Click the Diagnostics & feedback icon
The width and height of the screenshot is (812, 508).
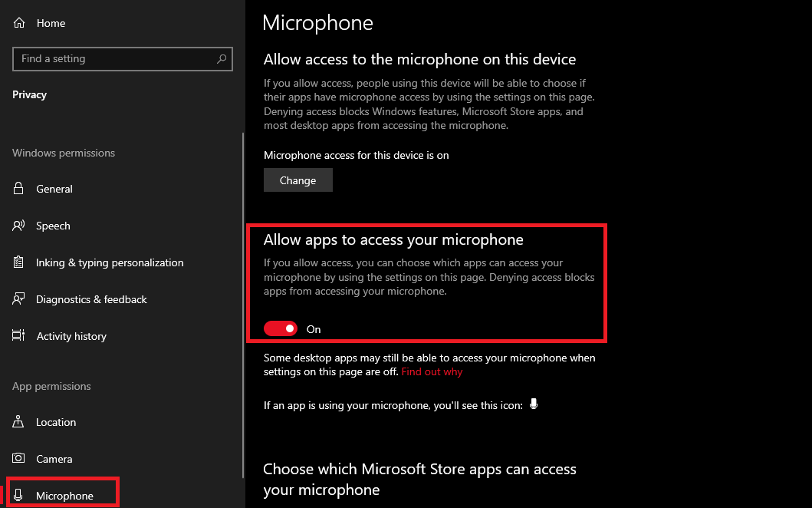pyautogui.click(x=18, y=299)
